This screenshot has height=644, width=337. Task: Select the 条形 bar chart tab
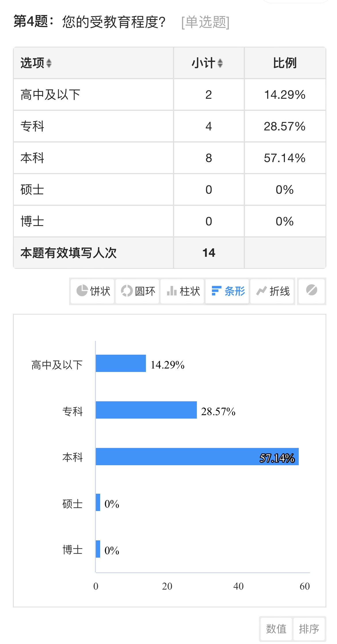227,291
